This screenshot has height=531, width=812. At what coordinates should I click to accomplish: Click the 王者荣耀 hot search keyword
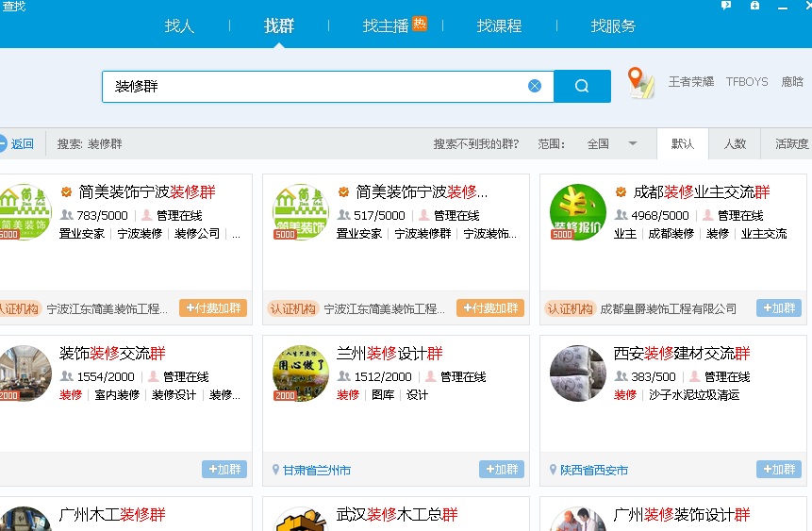(x=691, y=82)
